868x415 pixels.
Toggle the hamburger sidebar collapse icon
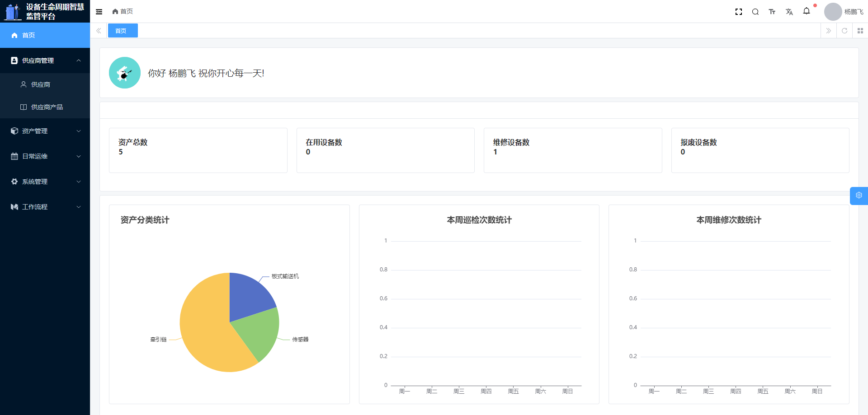coord(99,12)
